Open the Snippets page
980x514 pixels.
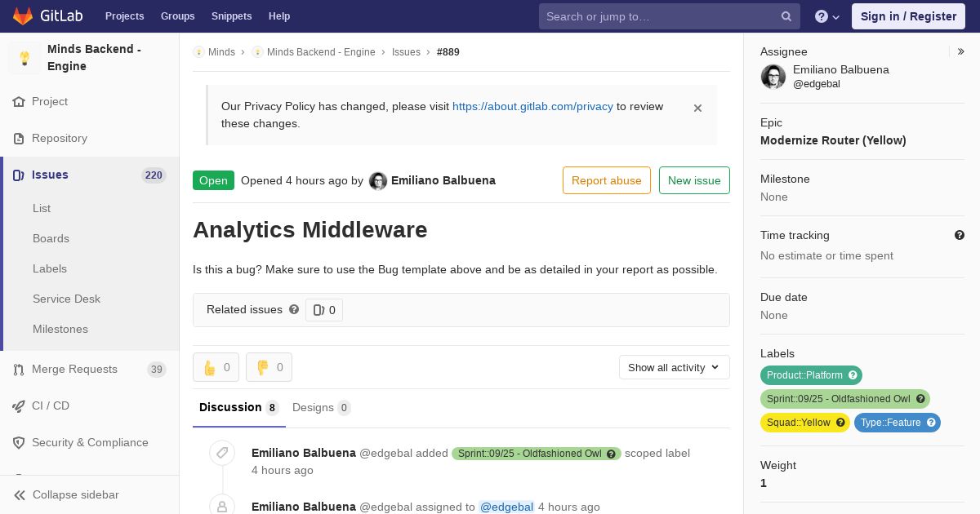pyautogui.click(x=232, y=16)
